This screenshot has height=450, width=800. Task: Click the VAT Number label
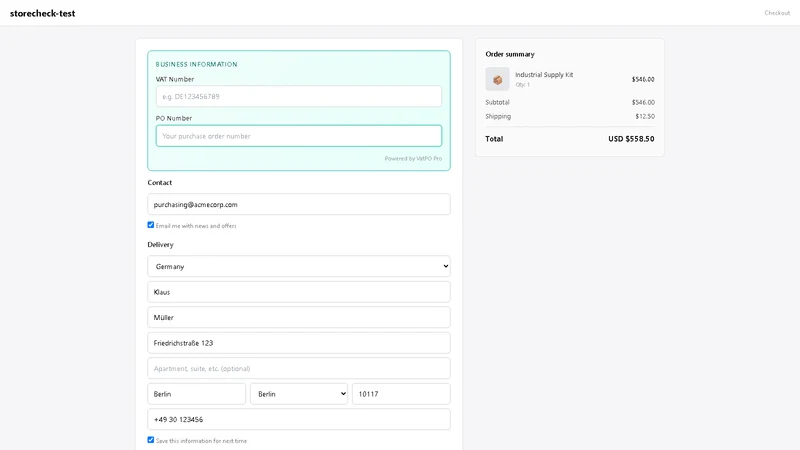174,79
